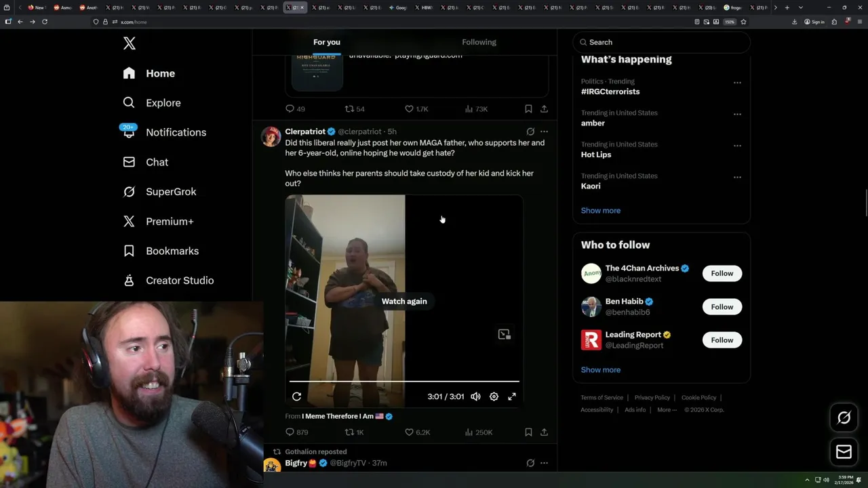The height and width of the screenshot is (488, 868).
Task: Replay the video with replay icon
Action: pos(296,396)
